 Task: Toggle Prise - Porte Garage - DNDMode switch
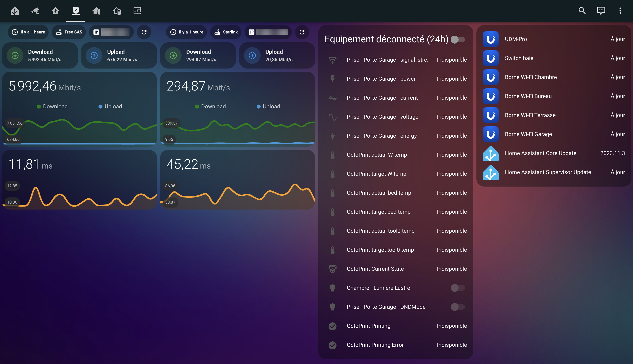(x=457, y=307)
